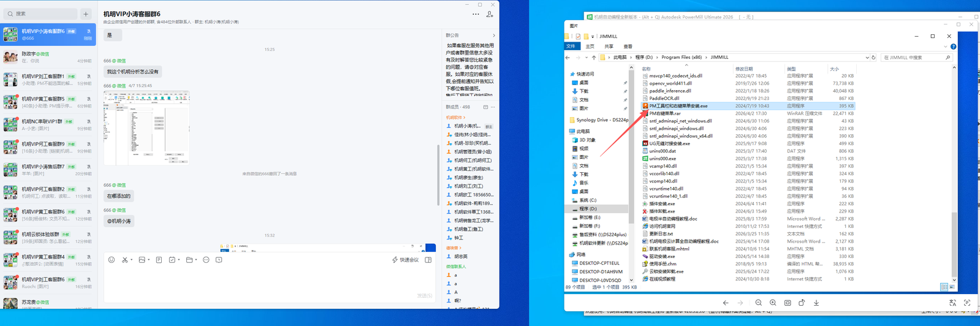Click the previous image arrow in image viewer
This screenshot has height=326, width=980.
tap(726, 303)
